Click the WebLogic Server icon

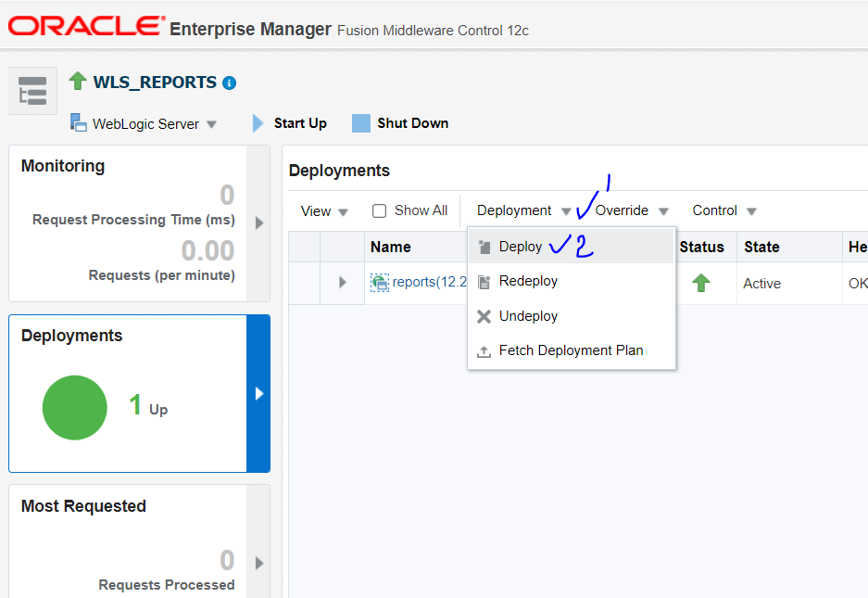79,122
